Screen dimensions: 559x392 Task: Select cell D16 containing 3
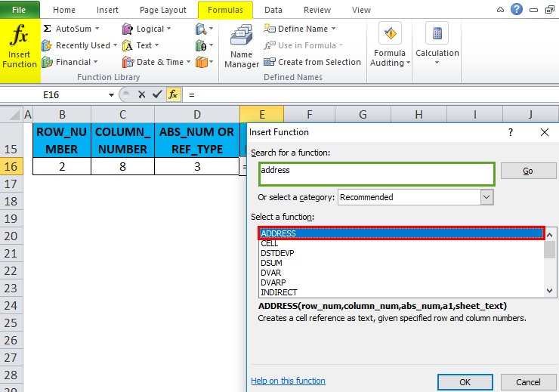point(197,166)
